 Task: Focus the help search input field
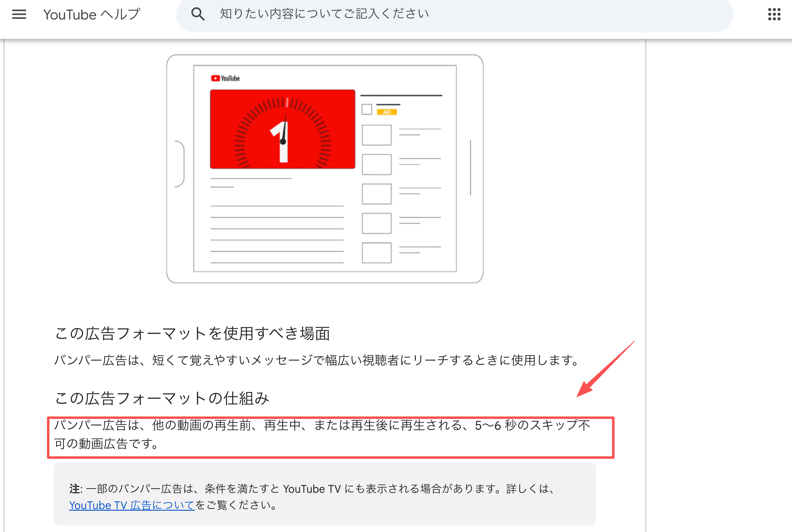454,14
